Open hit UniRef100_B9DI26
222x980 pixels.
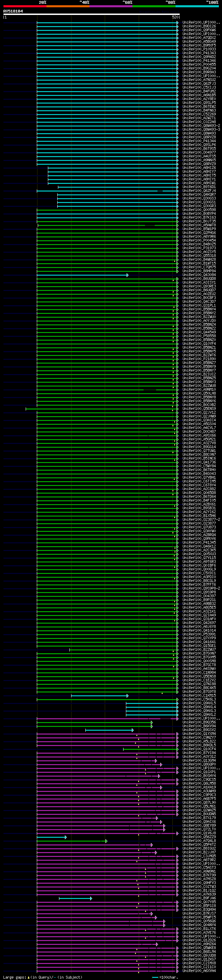(x=199, y=27)
